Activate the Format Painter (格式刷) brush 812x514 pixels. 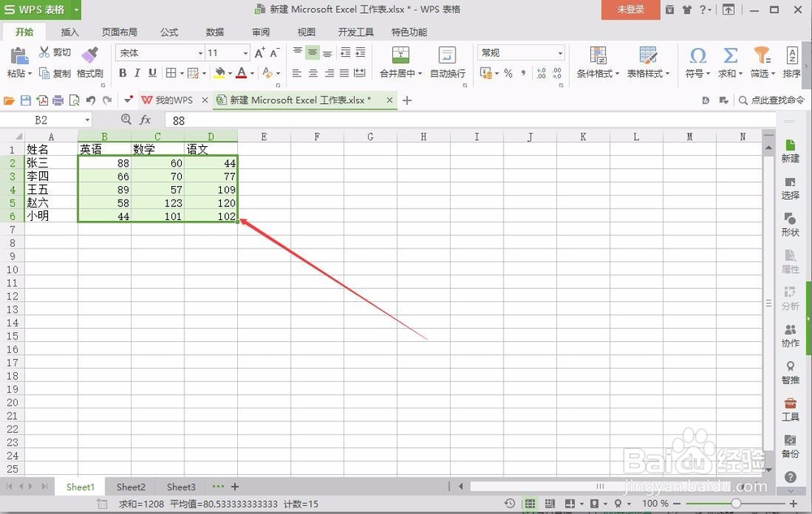coord(90,63)
